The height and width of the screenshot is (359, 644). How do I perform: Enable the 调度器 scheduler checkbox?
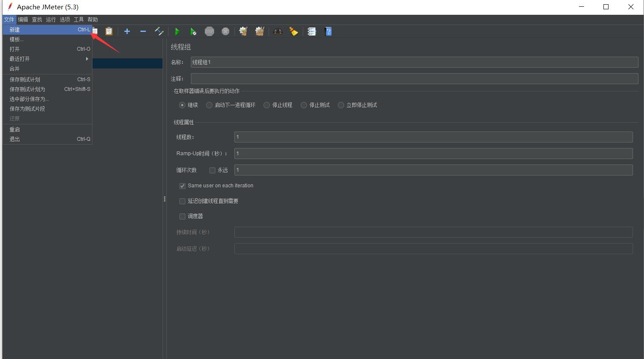coord(182,216)
